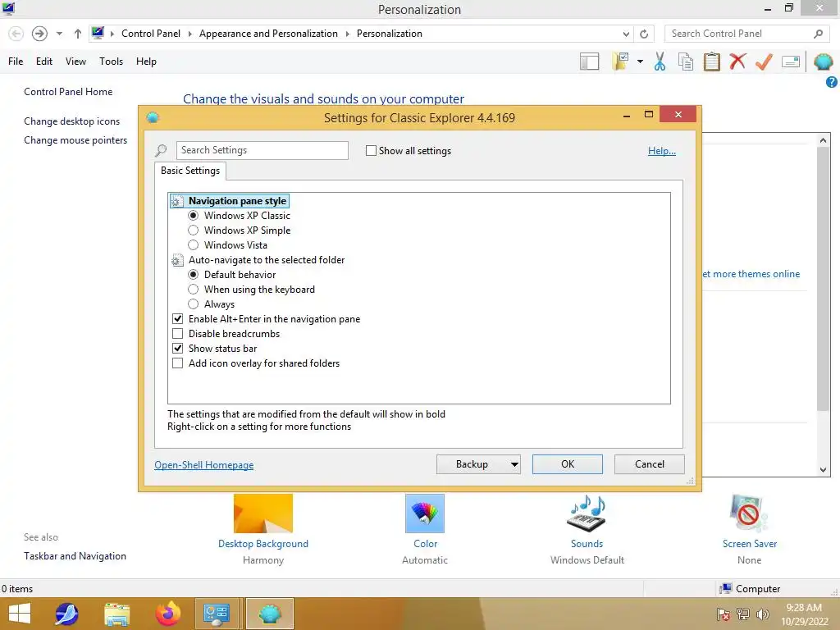Open the Screen Saver icon

click(x=749, y=514)
